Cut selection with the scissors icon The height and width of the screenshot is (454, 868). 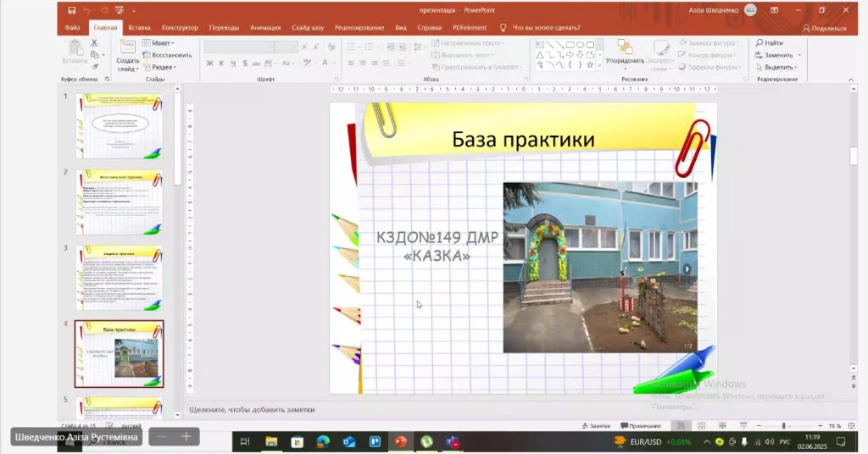pyautogui.click(x=94, y=42)
